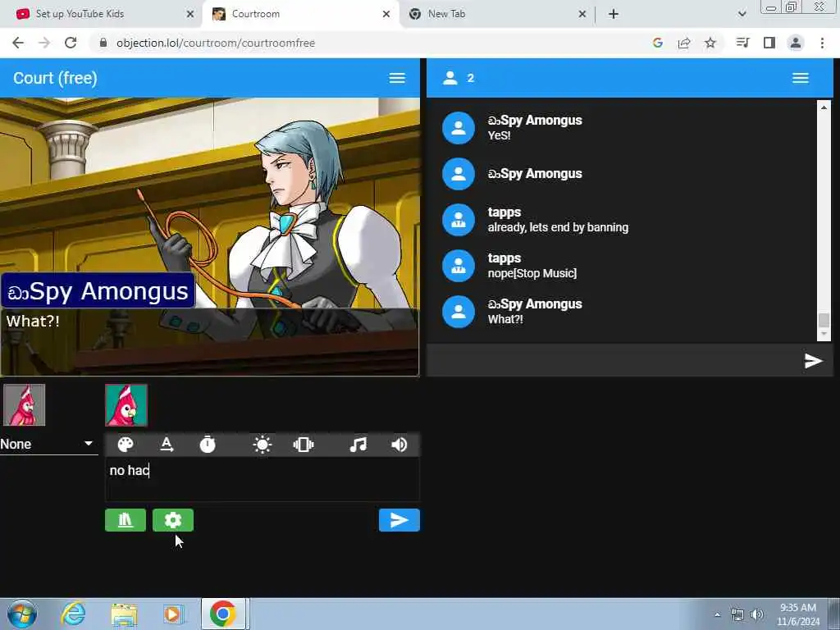
Task: Send the courtroom message with blue arrow
Action: [399, 520]
